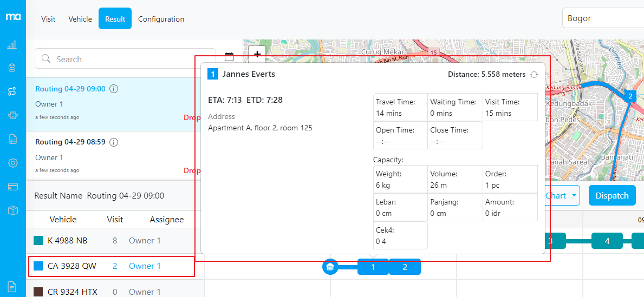The height and width of the screenshot is (297, 644).
Task: Open the route optimization sidebar icon
Action: 12,91
